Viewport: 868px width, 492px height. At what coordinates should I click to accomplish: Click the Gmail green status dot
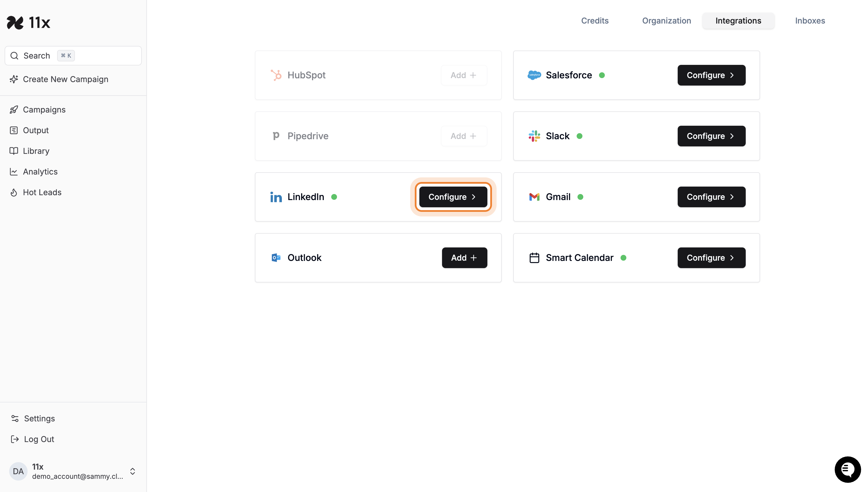pyautogui.click(x=580, y=197)
